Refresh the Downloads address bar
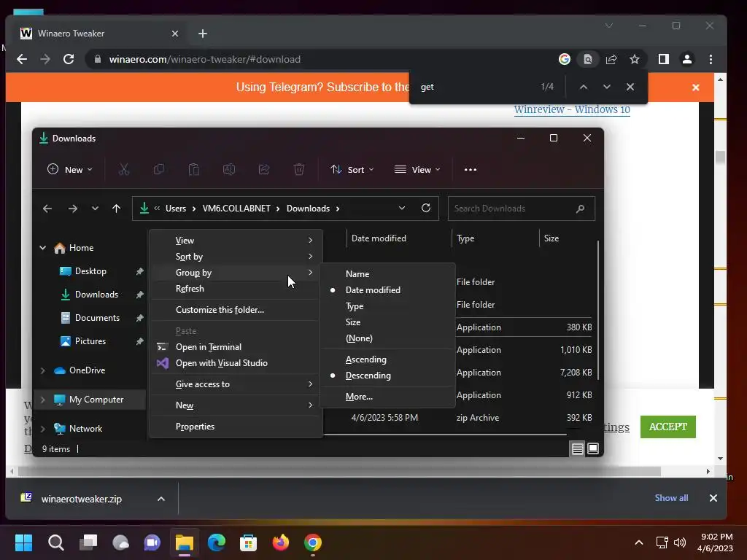The height and width of the screenshot is (560, 747). pos(426,208)
